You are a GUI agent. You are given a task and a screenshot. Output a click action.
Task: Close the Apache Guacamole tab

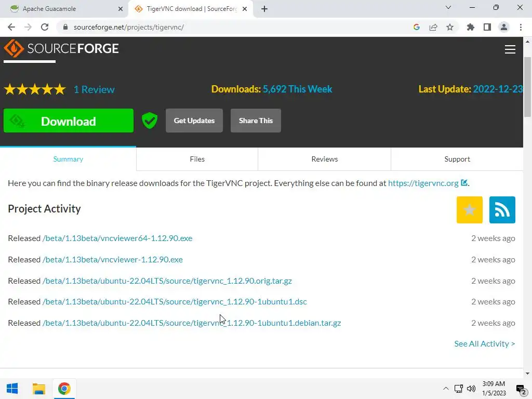click(x=121, y=9)
